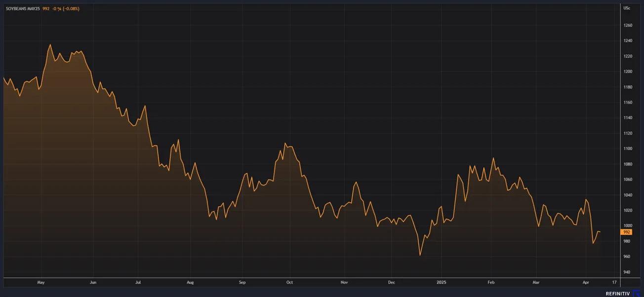Click the Sep marker on the date axis
The height and width of the screenshot is (297, 644).
point(242,282)
